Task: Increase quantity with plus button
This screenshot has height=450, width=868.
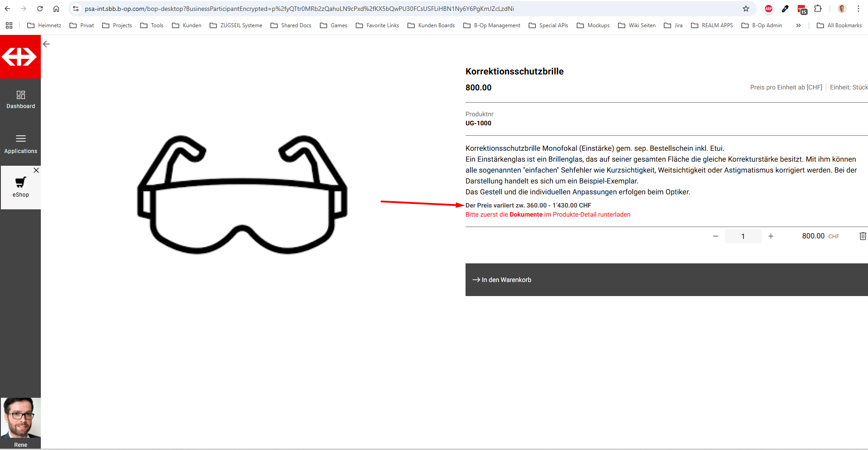Action: tap(770, 236)
